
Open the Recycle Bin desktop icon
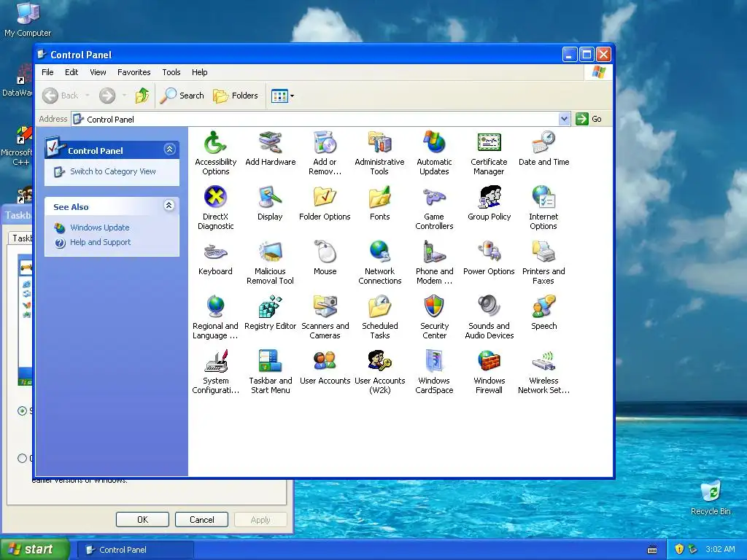tap(711, 497)
